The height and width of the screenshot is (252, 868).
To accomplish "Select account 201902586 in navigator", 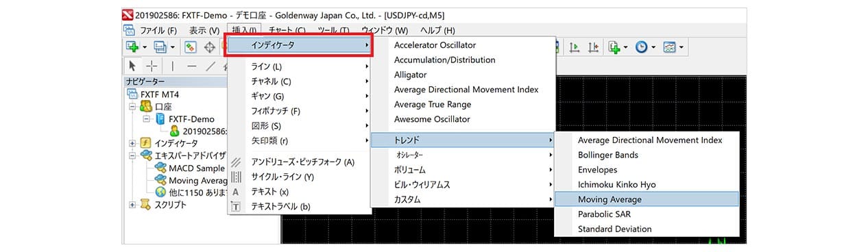I will [x=204, y=131].
